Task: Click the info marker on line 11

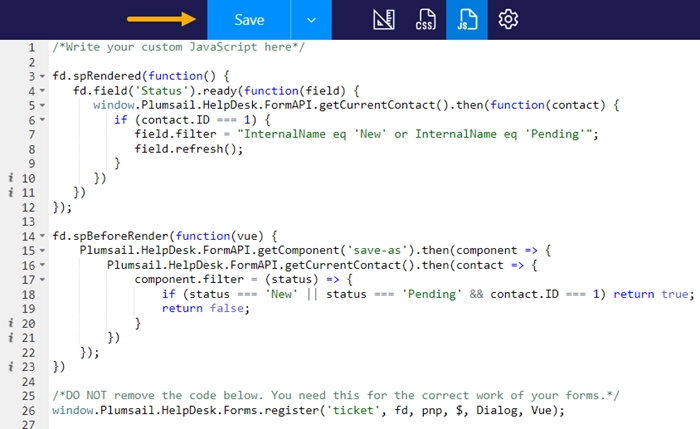Action: pyautogui.click(x=11, y=192)
